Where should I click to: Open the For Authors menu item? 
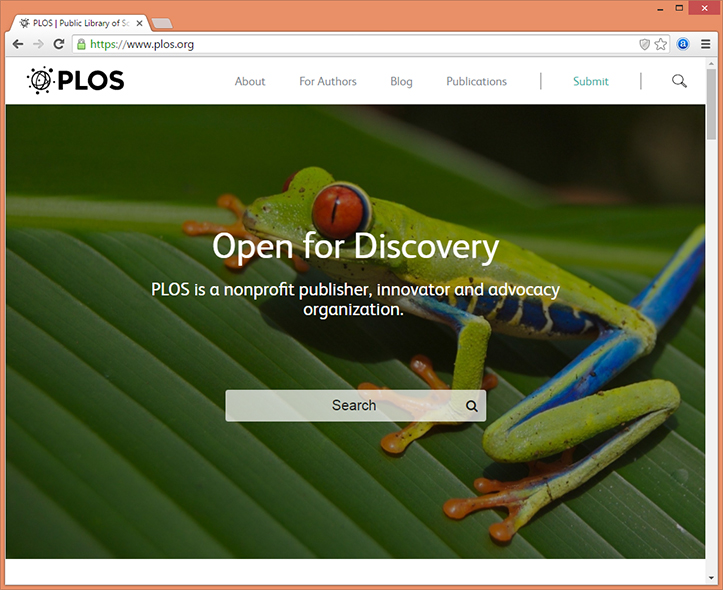tap(328, 82)
